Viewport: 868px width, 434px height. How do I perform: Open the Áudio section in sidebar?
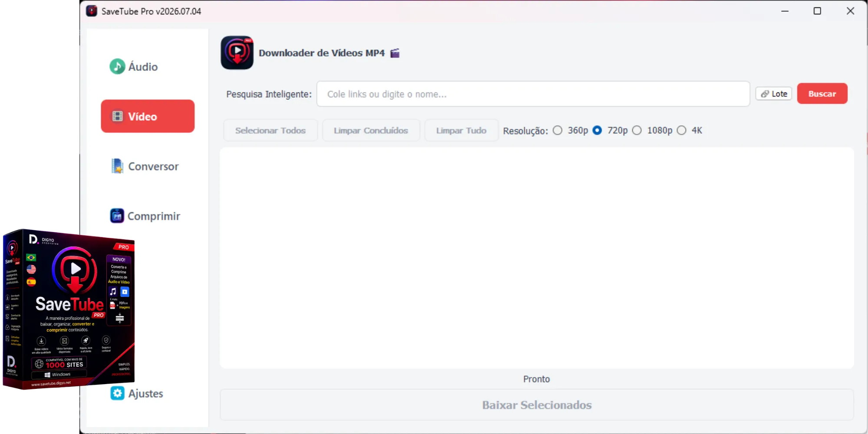(134, 66)
